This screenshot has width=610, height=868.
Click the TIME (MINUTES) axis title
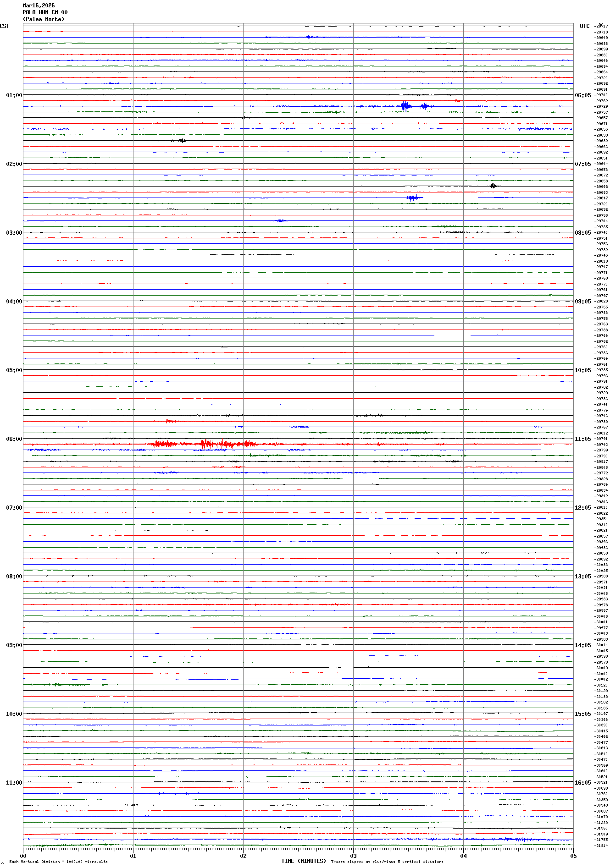pos(304,861)
